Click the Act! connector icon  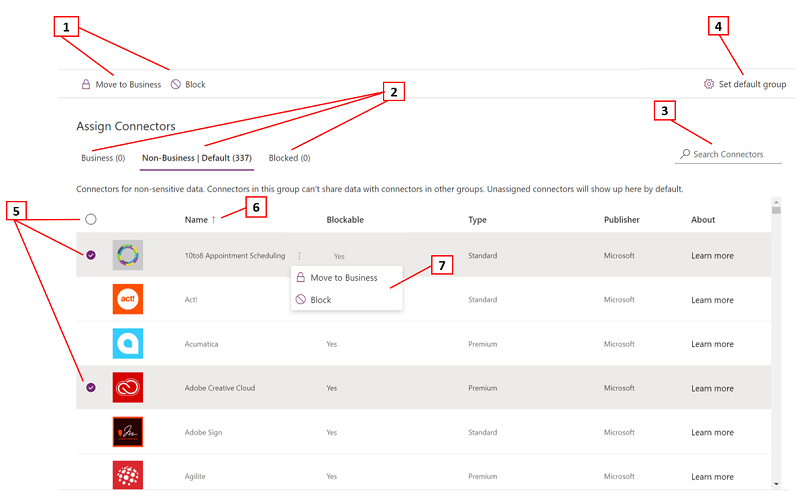(128, 299)
